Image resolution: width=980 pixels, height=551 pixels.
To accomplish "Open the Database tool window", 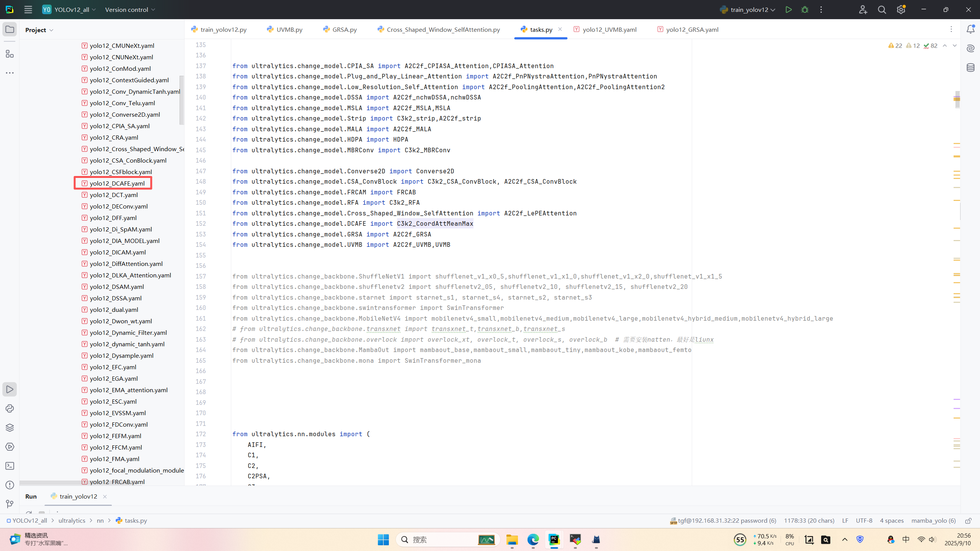I will 970,68.
